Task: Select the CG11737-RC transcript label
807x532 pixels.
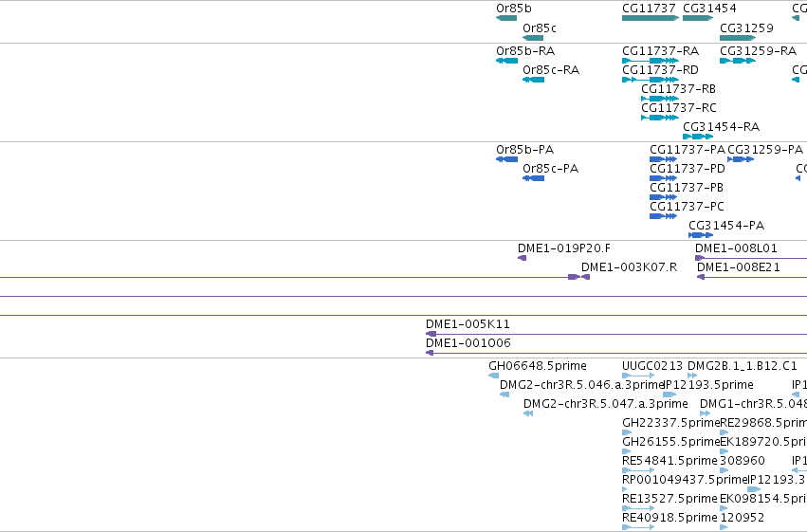Action: [x=679, y=108]
